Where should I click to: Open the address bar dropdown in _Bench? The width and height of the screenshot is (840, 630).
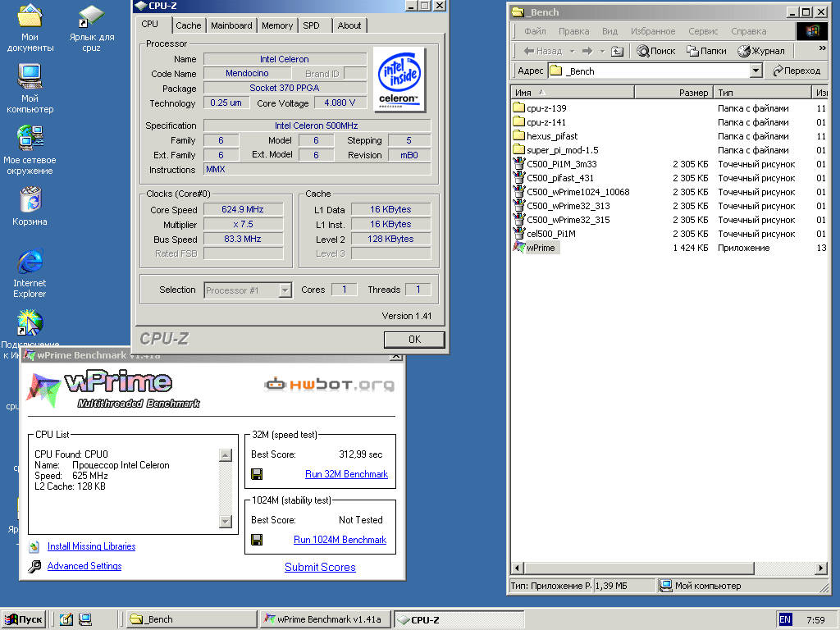coord(756,71)
